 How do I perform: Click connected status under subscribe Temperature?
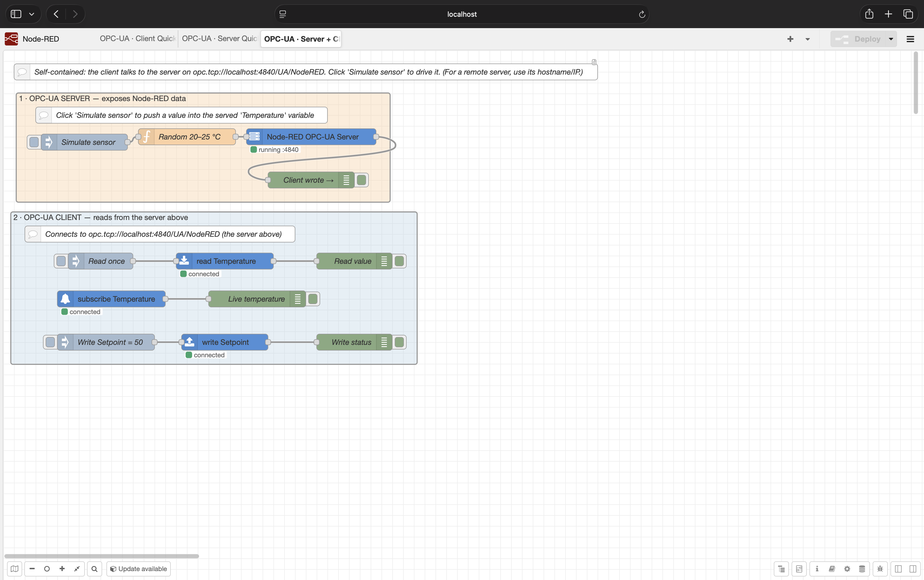[x=85, y=312]
